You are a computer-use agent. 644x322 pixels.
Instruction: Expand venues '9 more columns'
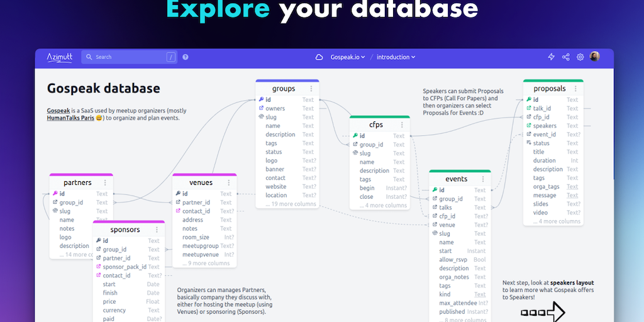pos(206,264)
